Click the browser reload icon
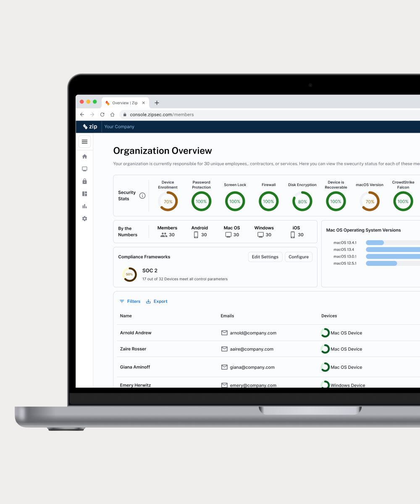This screenshot has height=504, width=420. tap(102, 115)
